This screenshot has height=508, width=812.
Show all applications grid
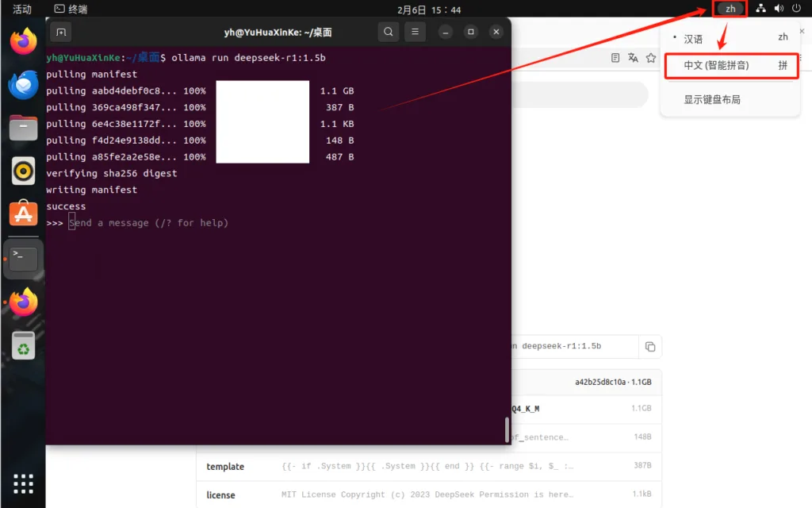pyautogui.click(x=23, y=483)
